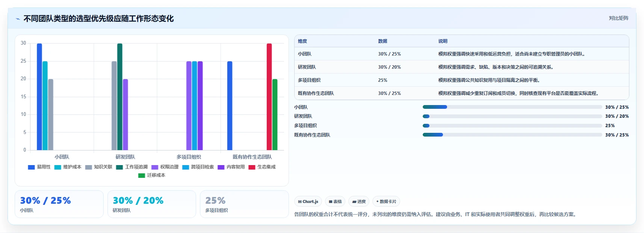Click the dark teal 工作项追溯 bar for 研发团队
Image resolution: width=644 pixels, height=233 pixels.
(x=120, y=97)
